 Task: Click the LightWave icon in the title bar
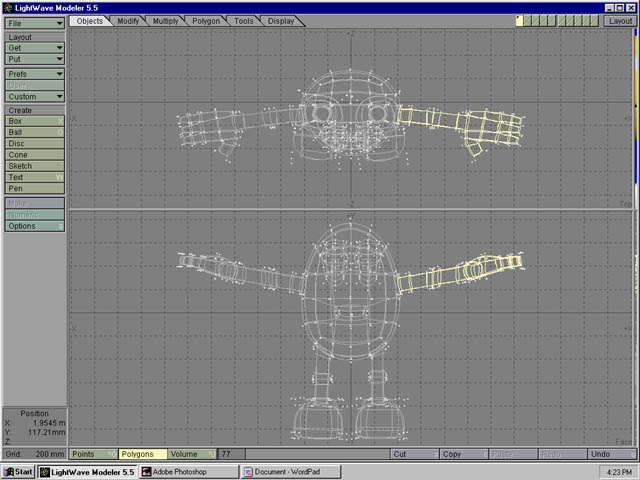(8, 8)
